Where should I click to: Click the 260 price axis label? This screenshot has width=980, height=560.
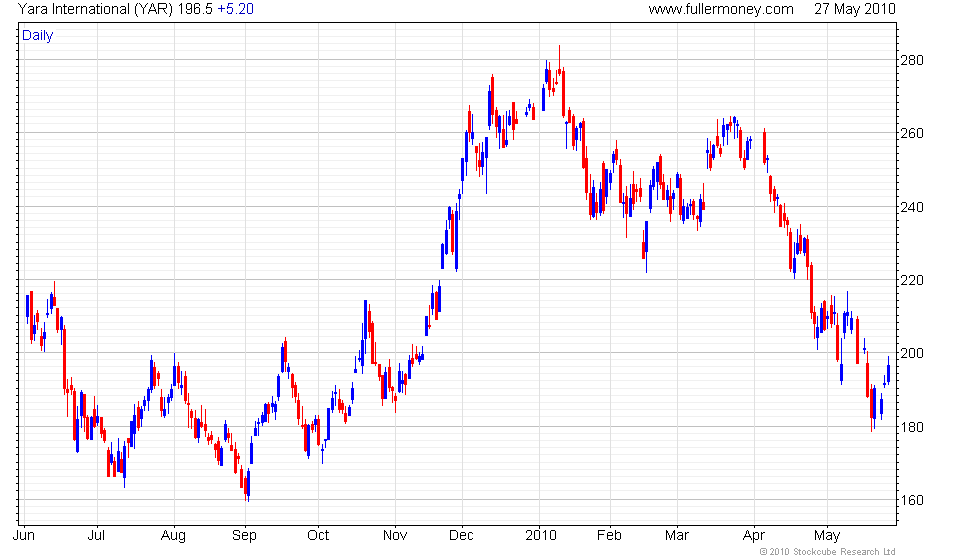(911, 134)
